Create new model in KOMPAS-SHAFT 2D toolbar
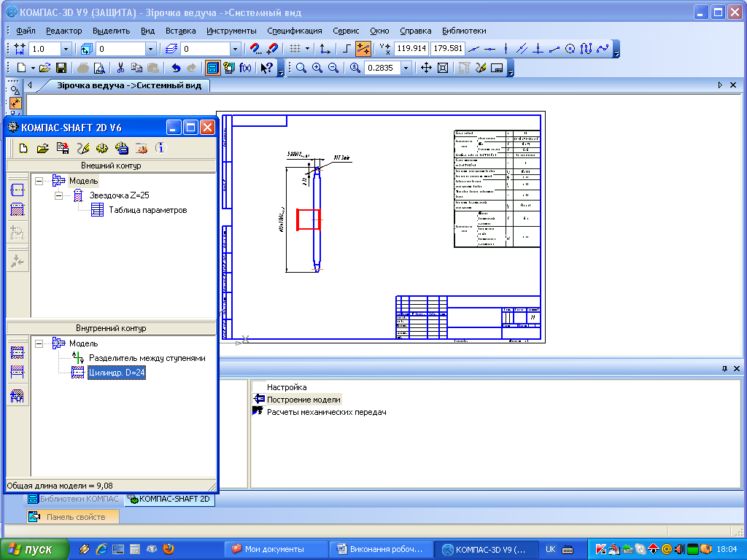Screen dimensions: 747x560 (23, 148)
